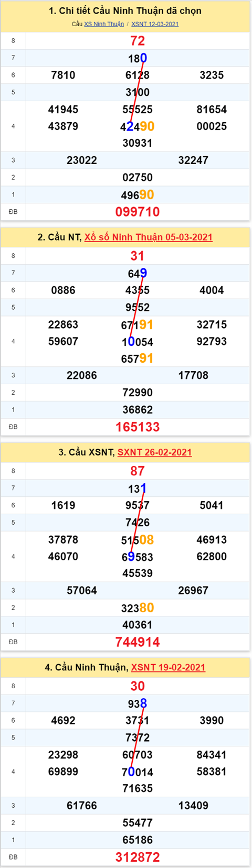Image resolution: width=252 pixels, height=868 pixels.
Task: Select the number 9552
Action: click(138, 308)
